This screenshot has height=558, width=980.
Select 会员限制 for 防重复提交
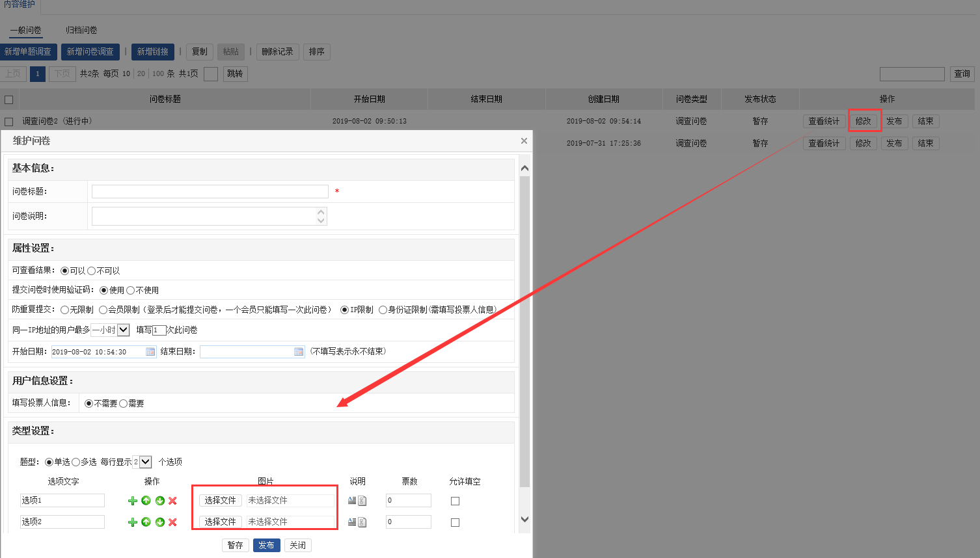coord(103,310)
